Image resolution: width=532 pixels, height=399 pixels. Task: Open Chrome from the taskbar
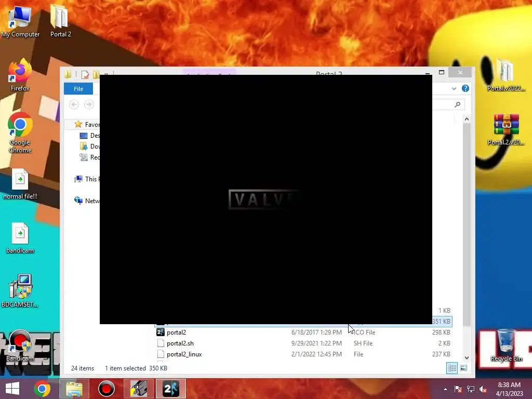point(42,389)
